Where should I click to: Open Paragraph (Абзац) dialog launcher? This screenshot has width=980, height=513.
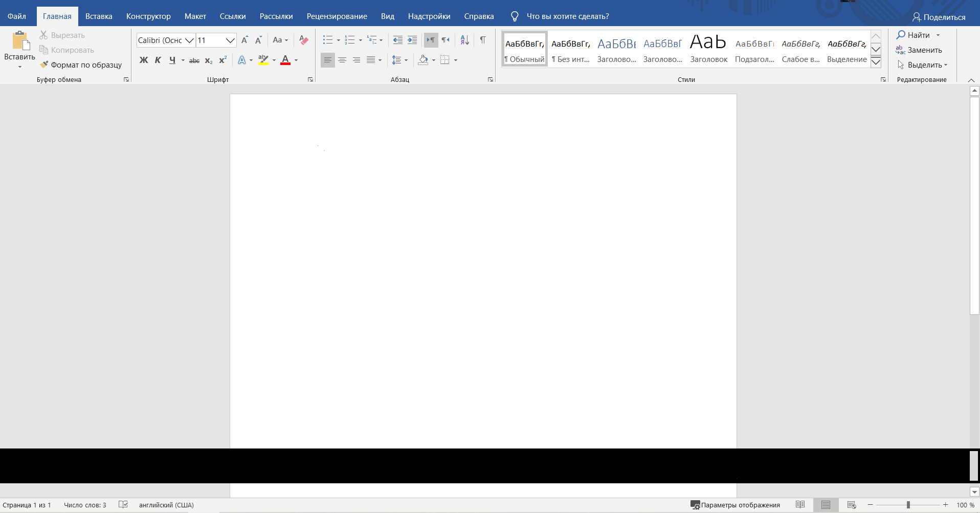(491, 79)
